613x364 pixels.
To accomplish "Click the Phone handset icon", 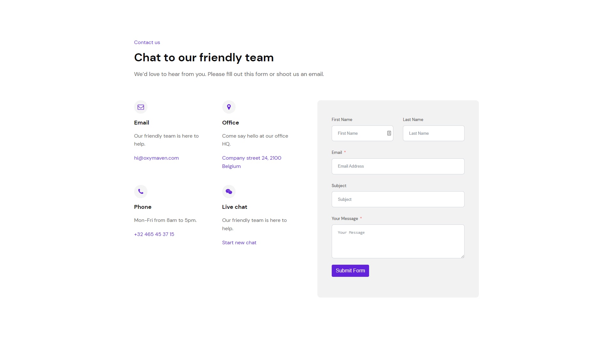I will (x=141, y=192).
